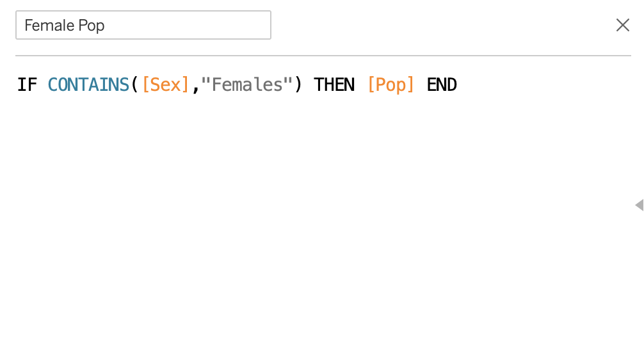Click the opening parenthesis after CONTAINS
The image size is (644, 357).
coord(135,84)
